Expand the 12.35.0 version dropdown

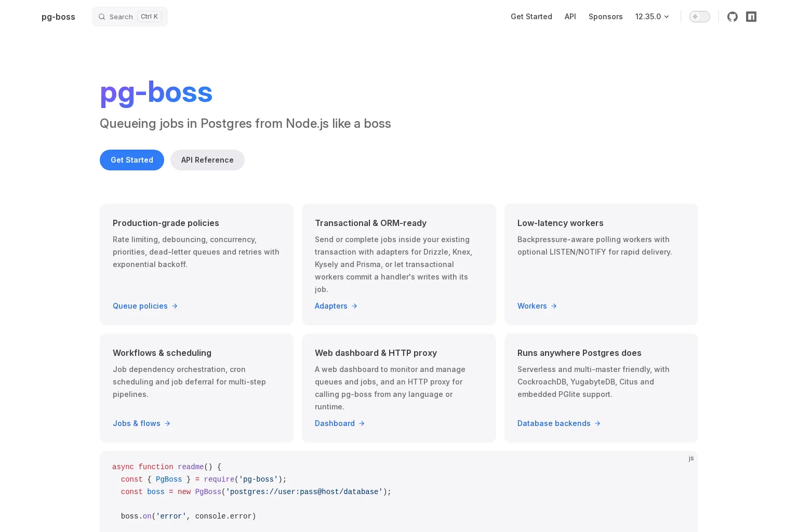coord(652,17)
